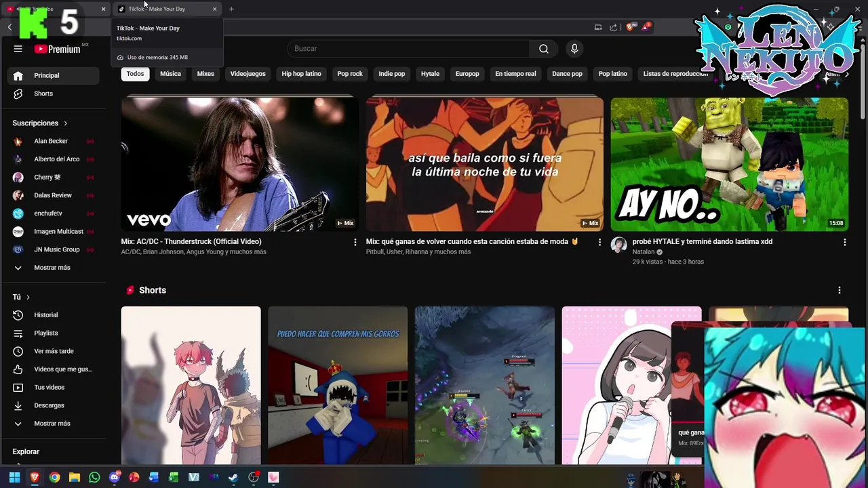This screenshot has height=488, width=868.
Task: Open the Shorts section options menu
Action: click(839, 290)
